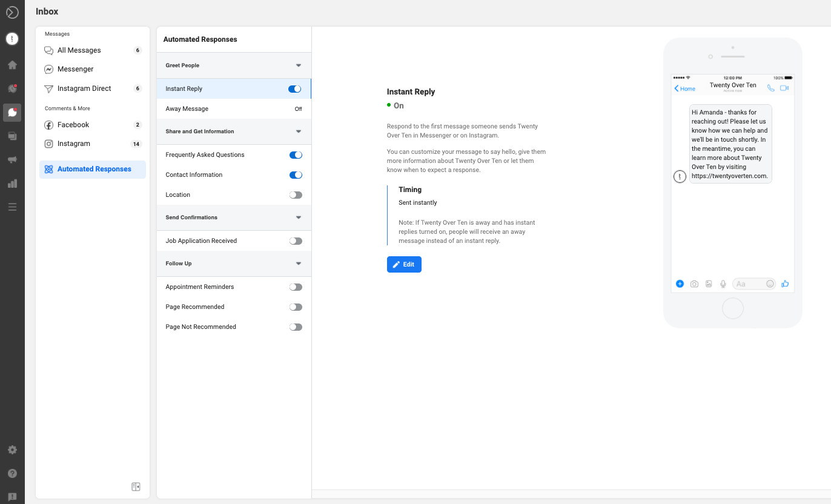Enable the Location toggle

pos(296,195)
